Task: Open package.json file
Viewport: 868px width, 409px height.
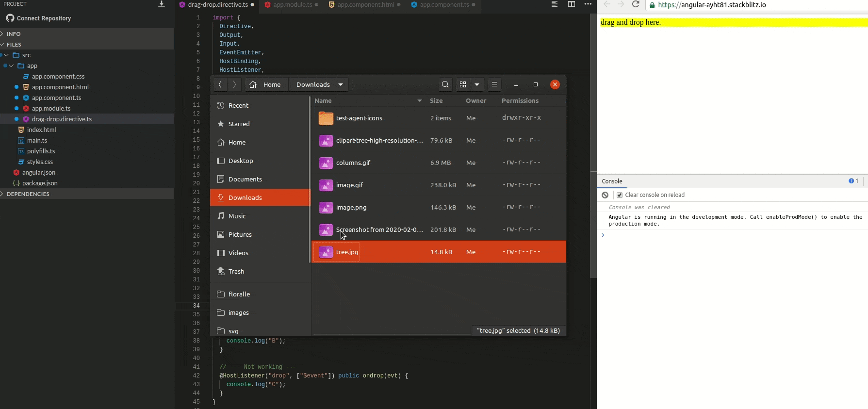Action: 40,183
